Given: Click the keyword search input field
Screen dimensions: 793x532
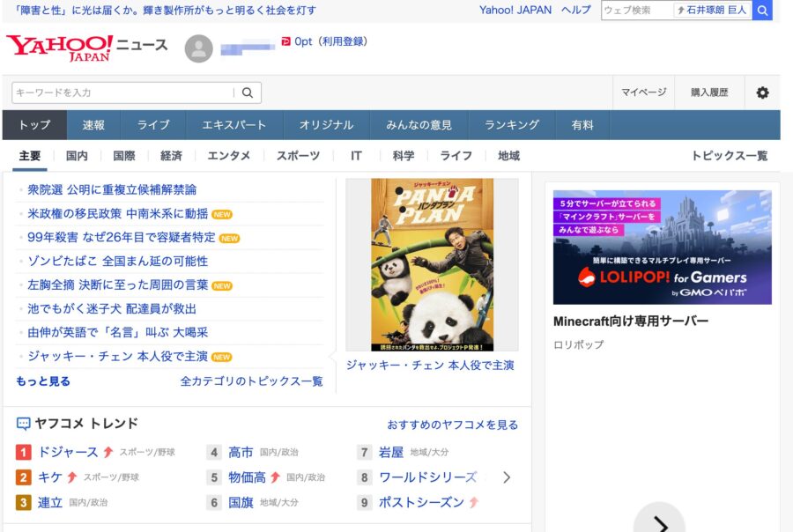Looking at the screenshot, I should [123, 92].
